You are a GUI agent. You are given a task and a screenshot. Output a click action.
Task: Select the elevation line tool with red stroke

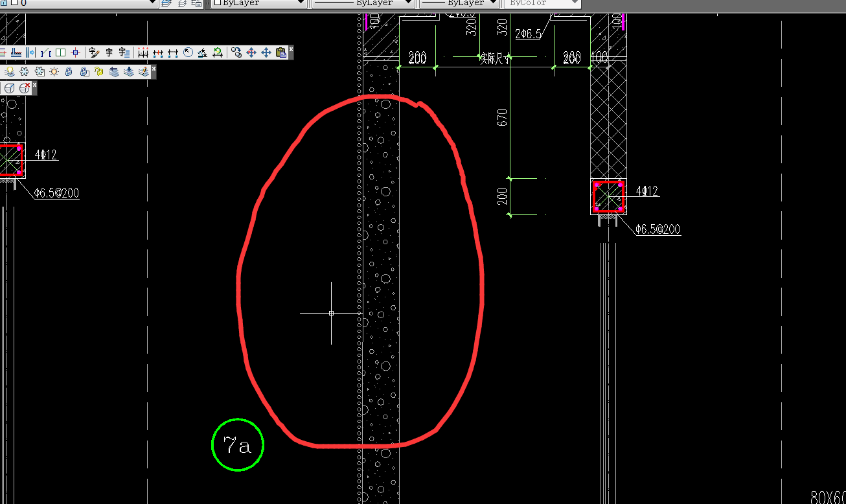tap(16, 52)
